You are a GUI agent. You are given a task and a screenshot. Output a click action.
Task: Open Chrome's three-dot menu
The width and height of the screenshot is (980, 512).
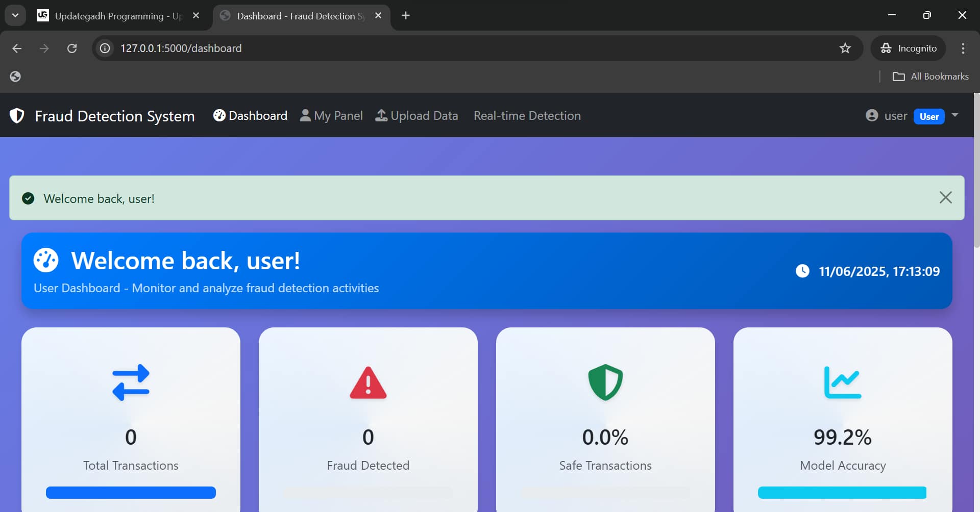pos(963,48)
